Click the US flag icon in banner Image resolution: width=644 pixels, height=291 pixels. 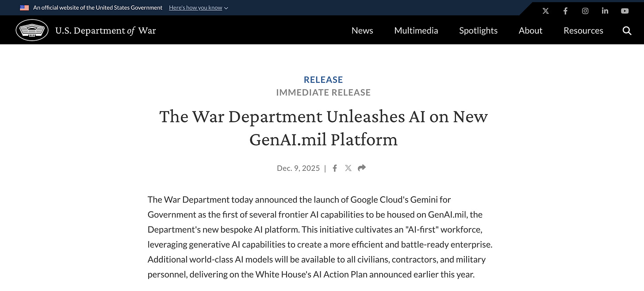pyautogui.click(x=24, y=8)
